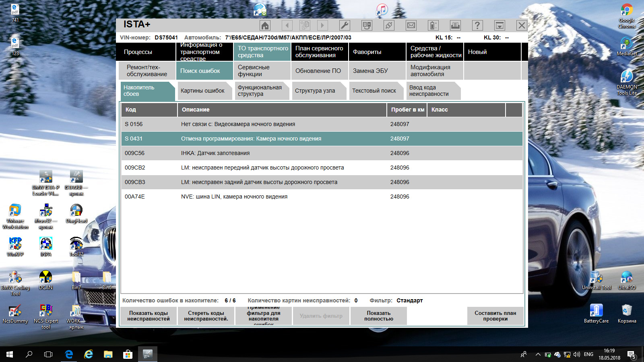The width and height of the screenshot is (644, 362).
Task: Open the NCS-Expert tool desktop shortcut
Action: 46,316
